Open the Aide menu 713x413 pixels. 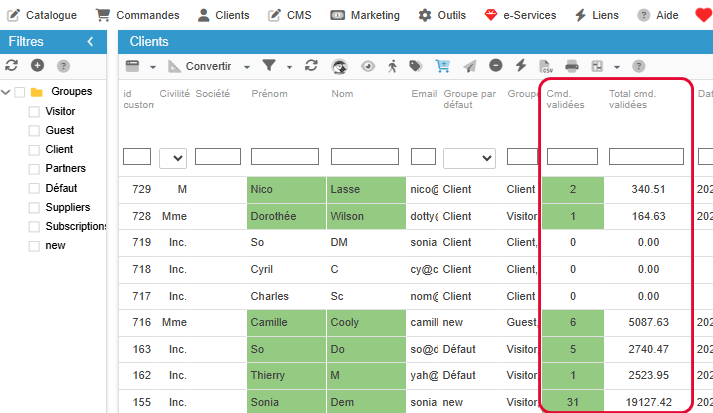658,15
